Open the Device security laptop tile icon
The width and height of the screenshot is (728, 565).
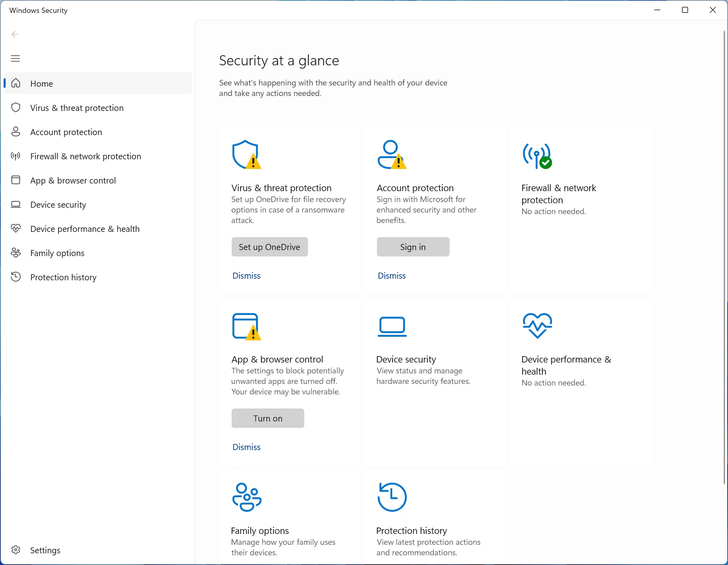click(392, 326)
